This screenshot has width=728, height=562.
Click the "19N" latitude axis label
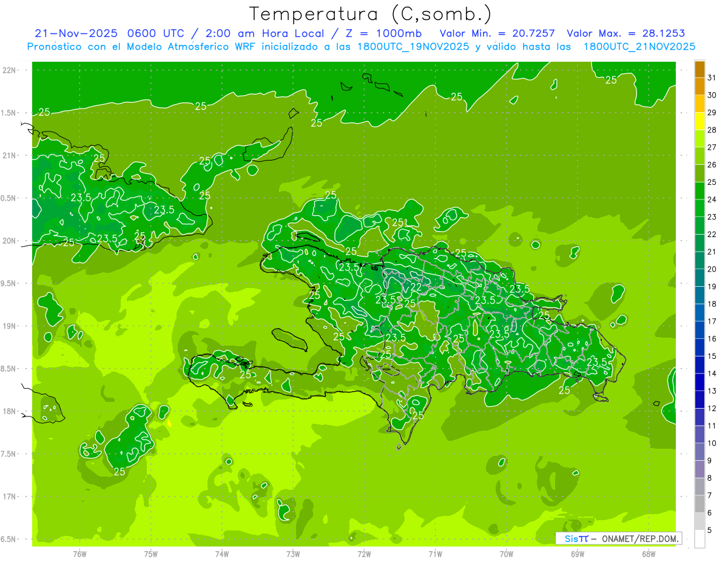pos(10,326)
